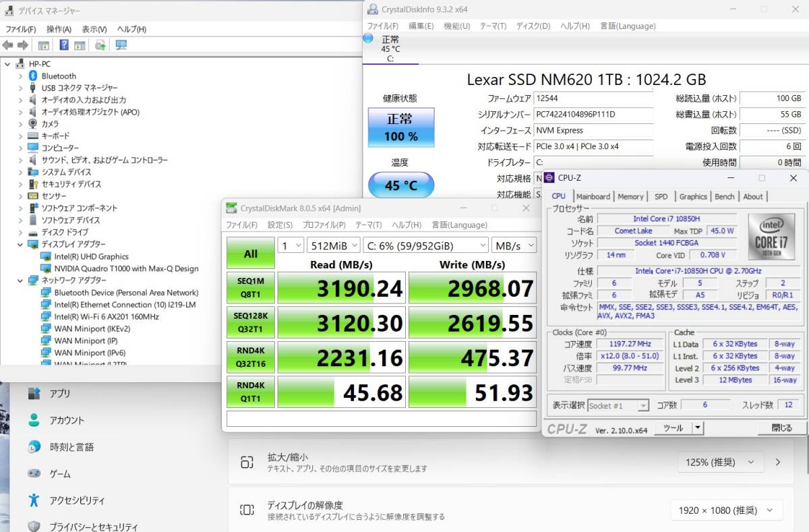Screen dimensions: 809x532
Task: Switch to the SPD tab in CPU-Z
Action: click(661, 196)
